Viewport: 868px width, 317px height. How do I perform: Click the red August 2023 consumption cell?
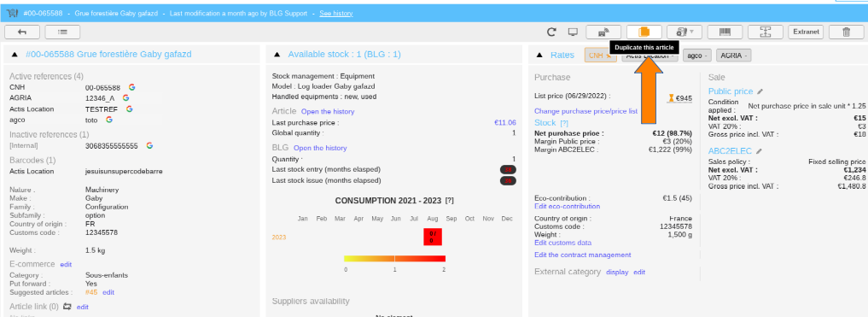(433, 237)
